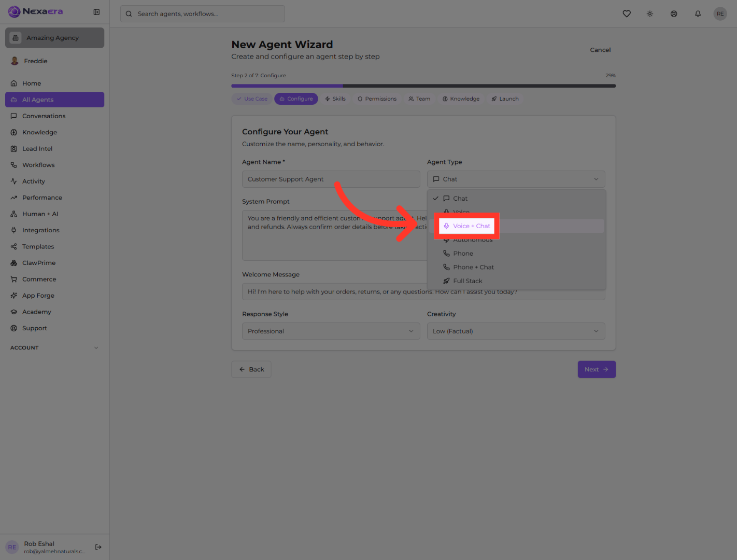Image resolution: width=737 pixels, height=560 pixels.
Task: Click the Back button
Action: click(251, 370)
